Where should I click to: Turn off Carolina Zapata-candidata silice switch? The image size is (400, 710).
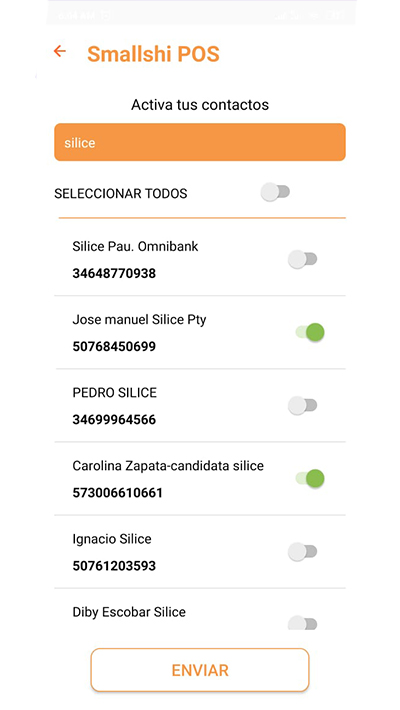click(310, 478)
